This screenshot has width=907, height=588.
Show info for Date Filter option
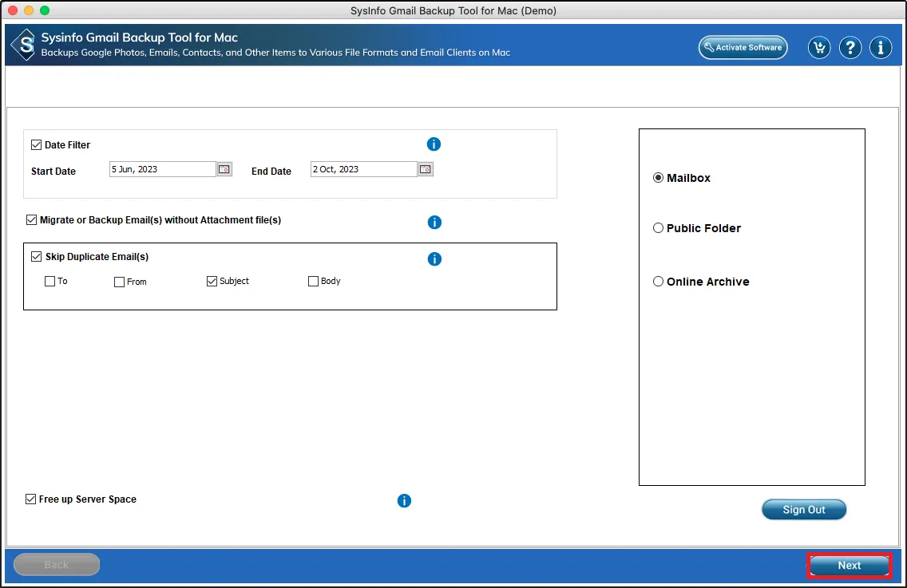434,144
